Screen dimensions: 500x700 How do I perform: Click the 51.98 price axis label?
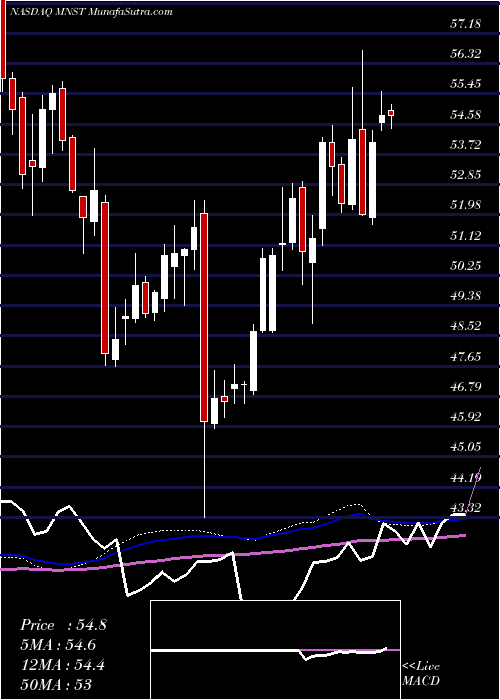tap(466, 205)
